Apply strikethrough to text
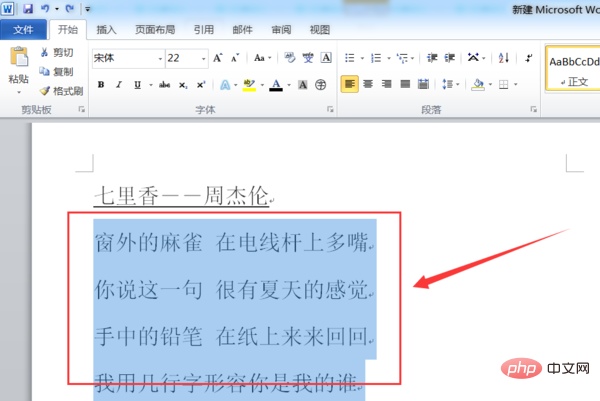 coord(163,84)
